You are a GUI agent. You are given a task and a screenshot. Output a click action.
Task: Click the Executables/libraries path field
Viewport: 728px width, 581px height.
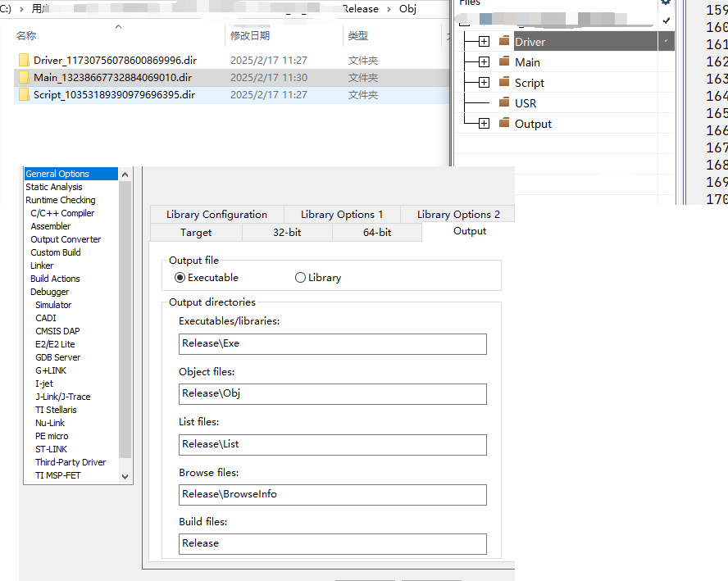click(332, 344)
